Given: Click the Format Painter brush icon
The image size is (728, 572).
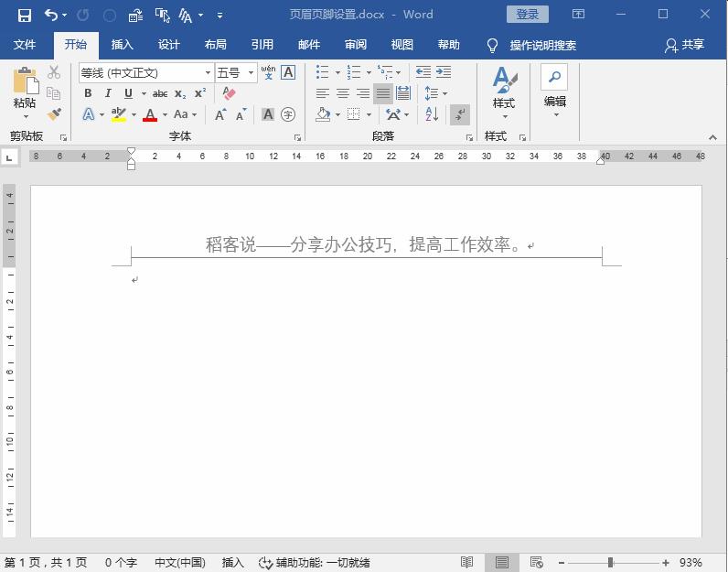Looking at the screenshot, I should click(x=54, y=113).
